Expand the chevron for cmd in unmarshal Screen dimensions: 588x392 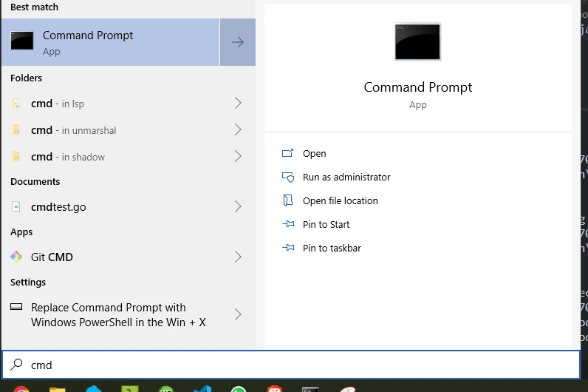pyautogui.click(x=238, y=130)
